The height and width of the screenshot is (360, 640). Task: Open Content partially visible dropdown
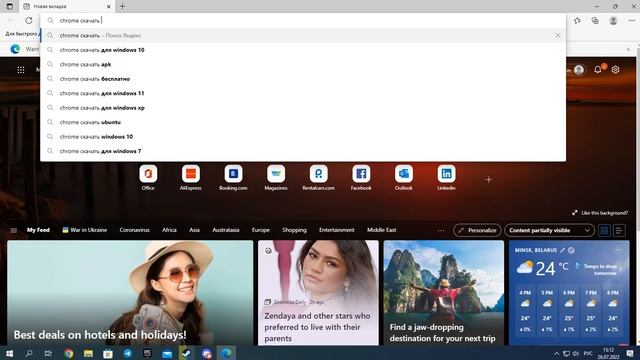pos(549,230)
